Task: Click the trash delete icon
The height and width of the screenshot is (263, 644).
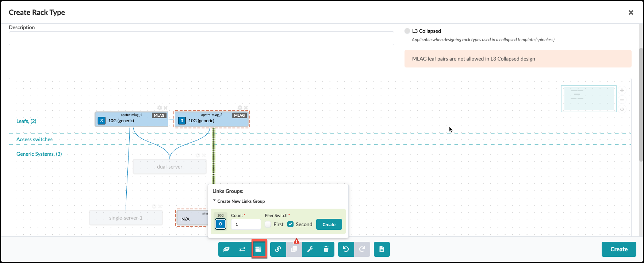Action: click(x=326, y=250)
